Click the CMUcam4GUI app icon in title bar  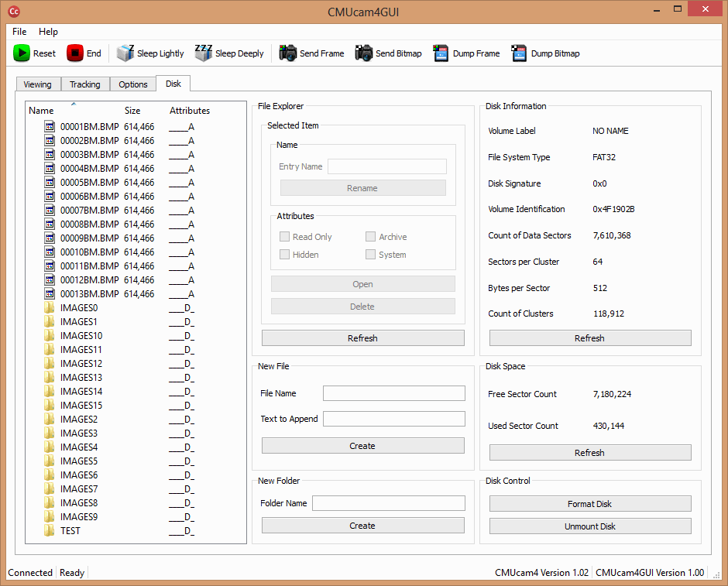[15, 12]
